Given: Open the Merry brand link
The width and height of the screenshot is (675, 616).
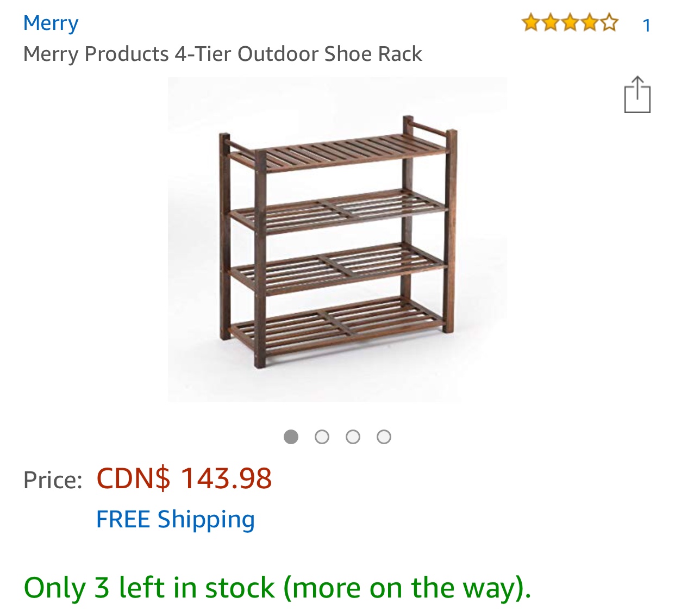Looking at the screenshot, I should tap(51, 23).
